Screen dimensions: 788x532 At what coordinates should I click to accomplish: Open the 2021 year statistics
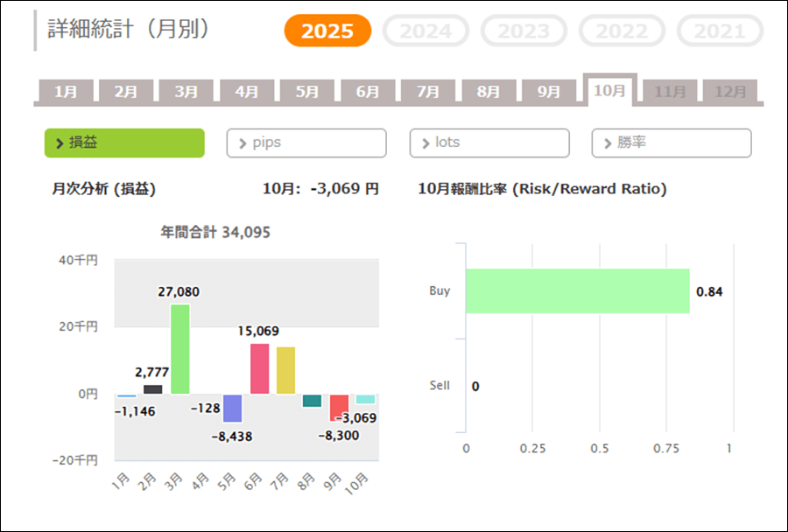[720, 31]
